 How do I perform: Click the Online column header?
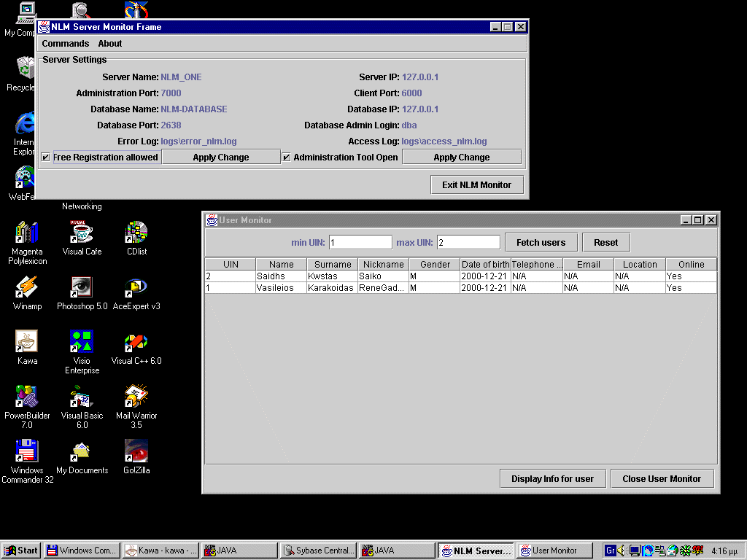click(x=692, y=264)
